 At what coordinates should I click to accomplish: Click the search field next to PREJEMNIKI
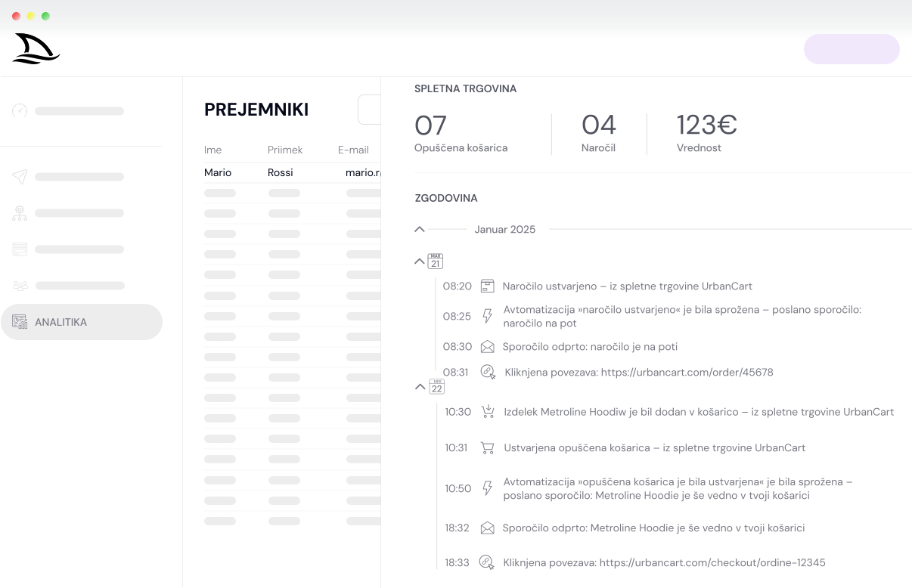pyautogui.click(x=369, y=110)
